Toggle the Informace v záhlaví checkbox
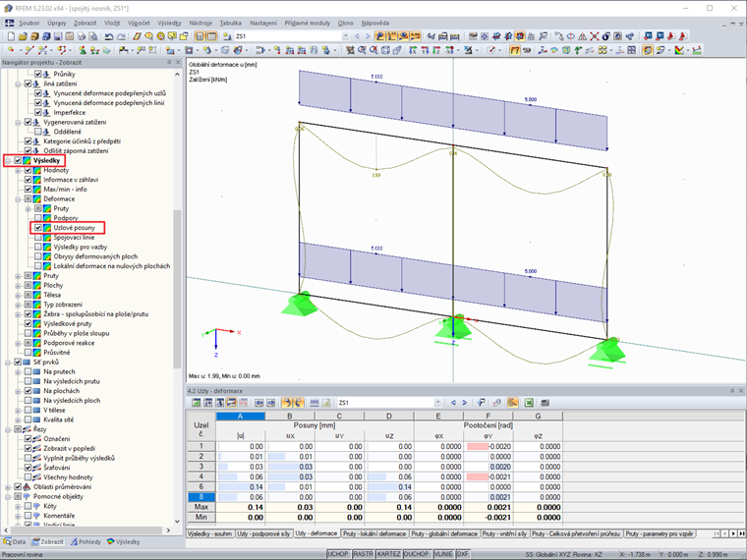The width and height of the screenshot is (747, 560). pyautogui.click(x=28, y=180)
